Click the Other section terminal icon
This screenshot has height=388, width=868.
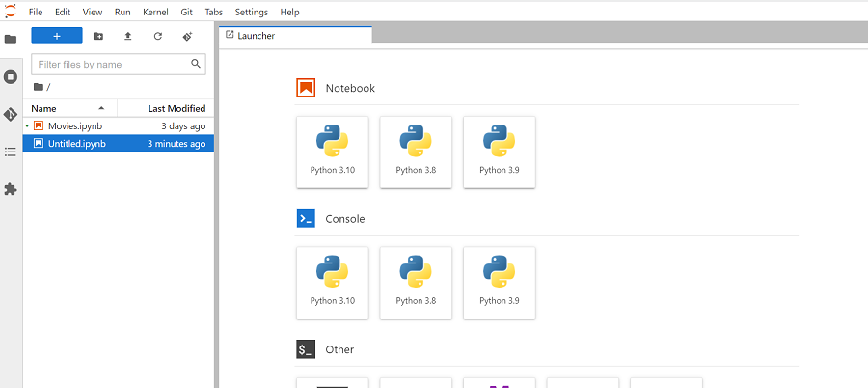(306, 349)
